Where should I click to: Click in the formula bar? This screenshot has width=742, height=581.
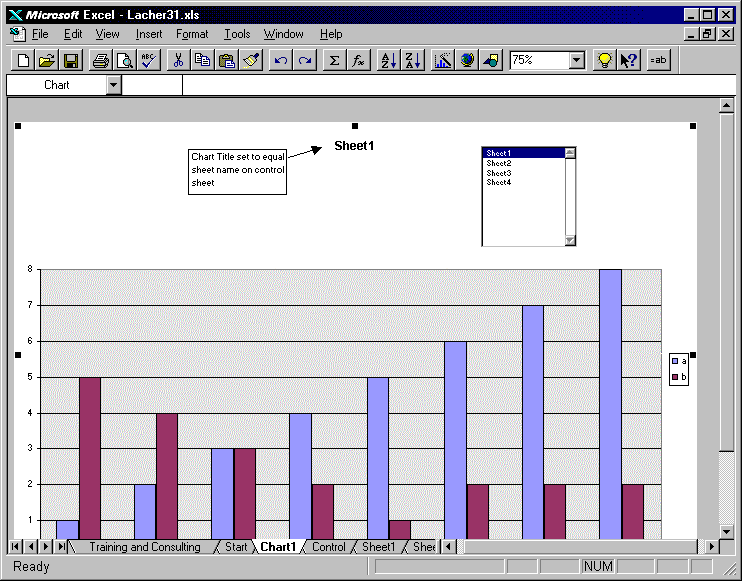tap(459, 85)
